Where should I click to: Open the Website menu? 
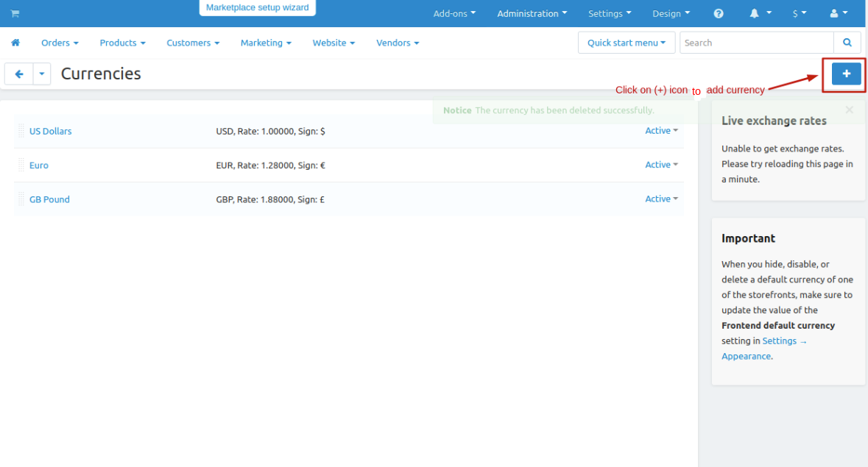(334, 43)
